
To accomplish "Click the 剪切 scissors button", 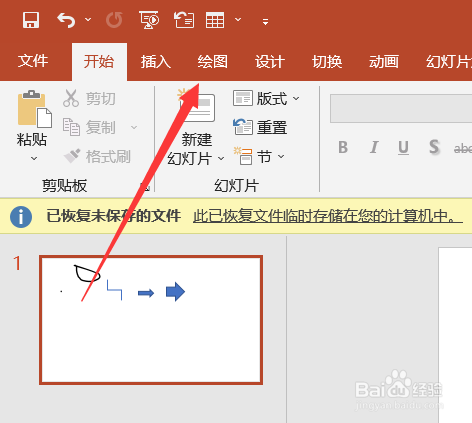I will coord(89,98).
